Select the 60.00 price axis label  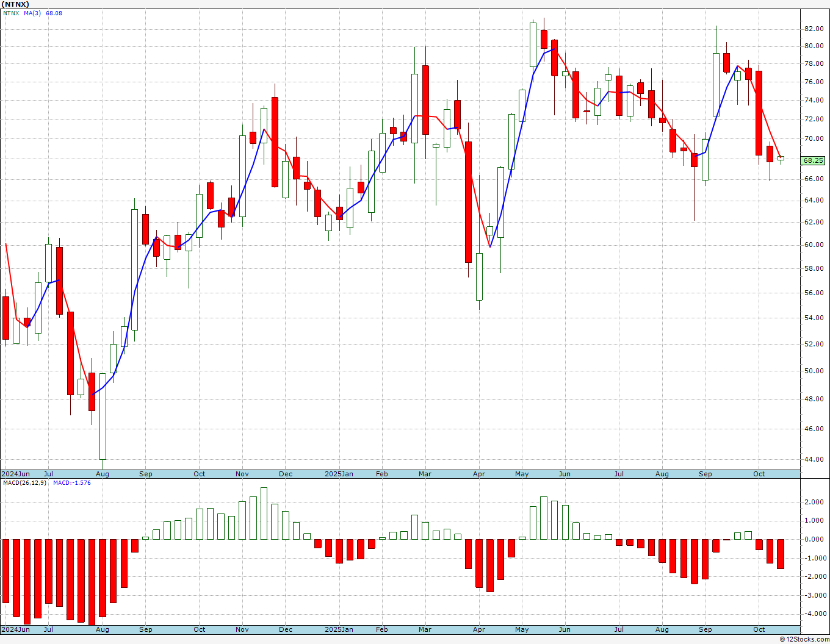point(814,245)
